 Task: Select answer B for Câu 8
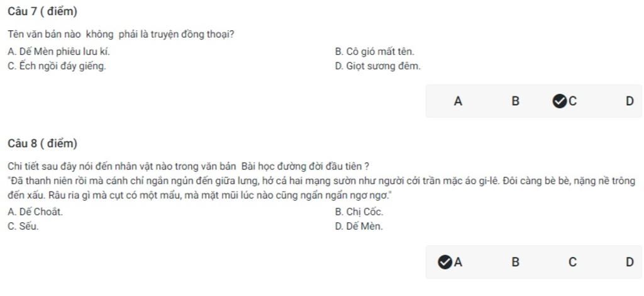tap(516, 262)
